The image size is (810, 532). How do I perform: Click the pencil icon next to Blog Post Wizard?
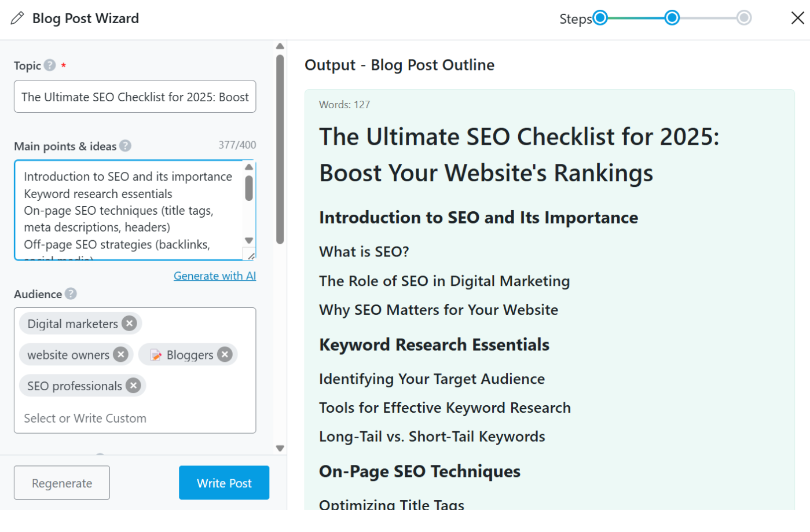(x=17, y=19)
